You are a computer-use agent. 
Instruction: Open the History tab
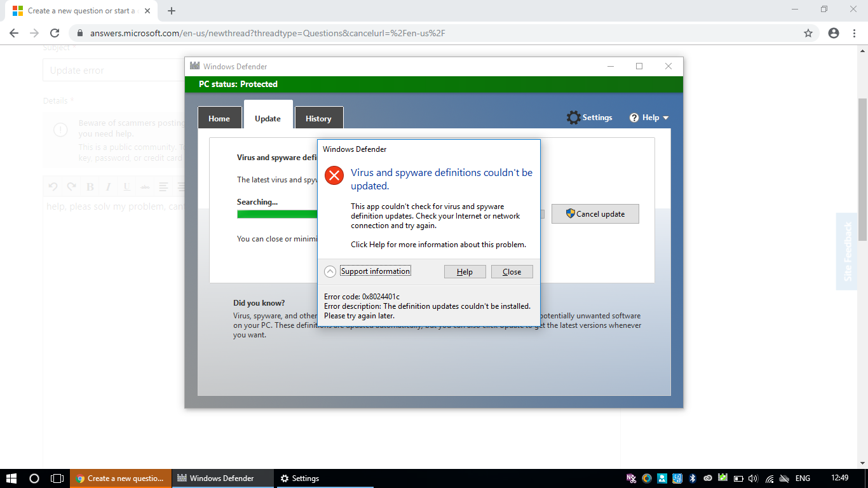pyautogui.click(x=318, y=118)
